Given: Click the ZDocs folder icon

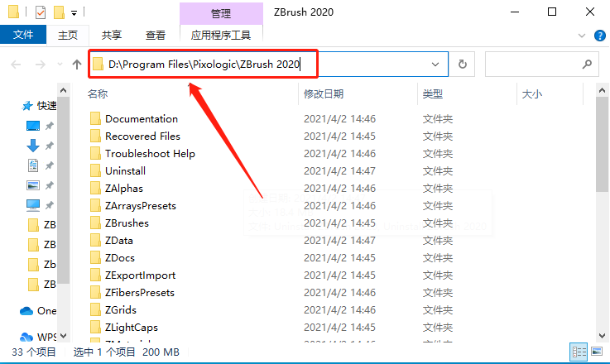Looking at the screenshot, I should (x=95, y=258).
